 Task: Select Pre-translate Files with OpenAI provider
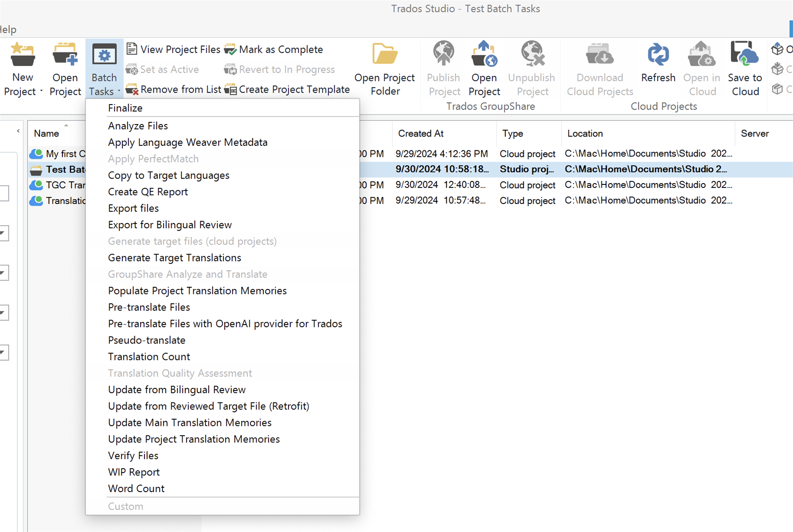tap(225, 324)
